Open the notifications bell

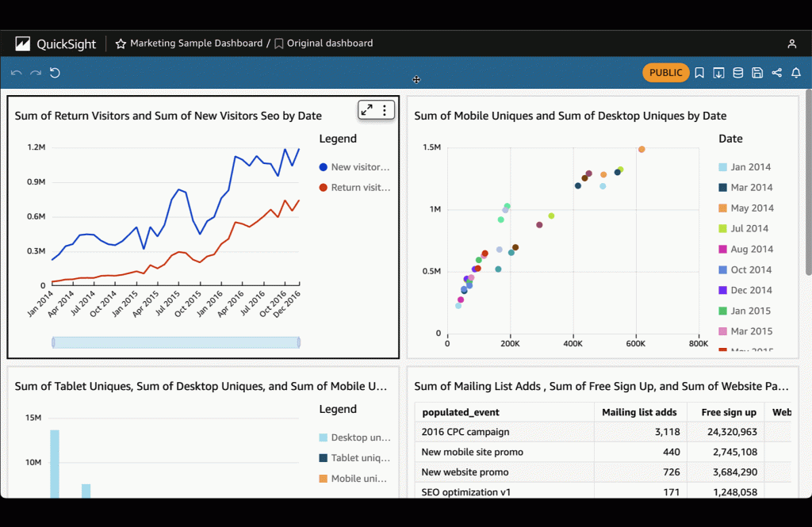796,72
